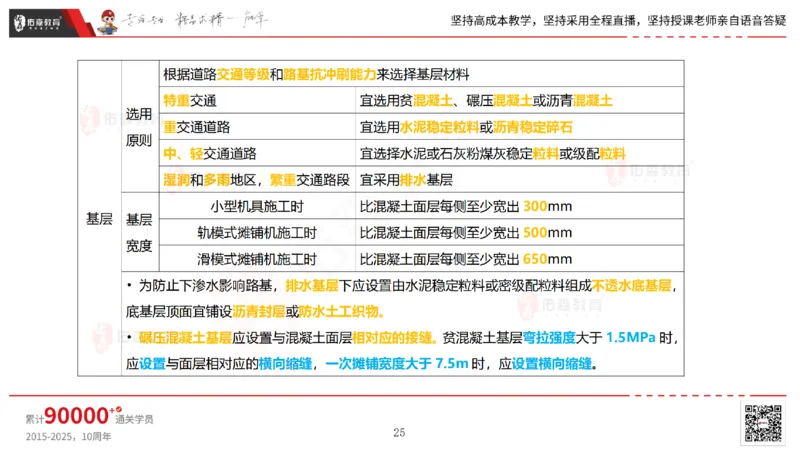800x450 pixels.
Task: Click the blue text '一次摊铺宽度大于 7.5m'
Action: (x=396, y=364)
